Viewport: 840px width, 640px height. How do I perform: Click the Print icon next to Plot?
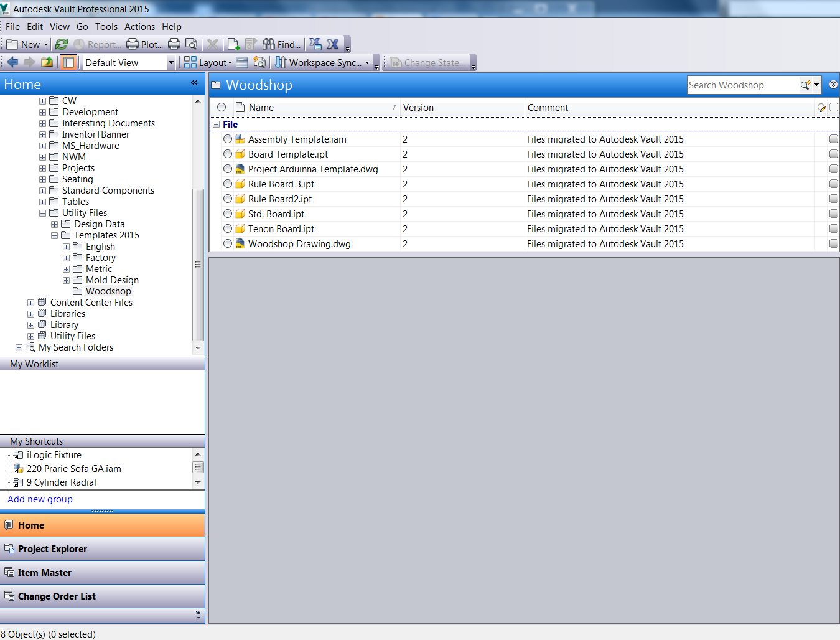[x=174, y=44]
